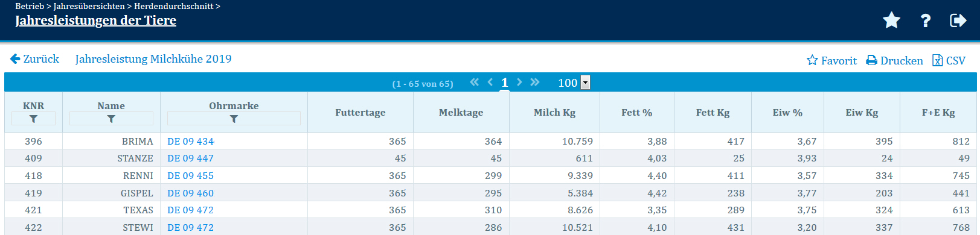Add page as Favorit star link
Image resolution: width=980 pixels, height=235 pixels.
tap(831, 60)
